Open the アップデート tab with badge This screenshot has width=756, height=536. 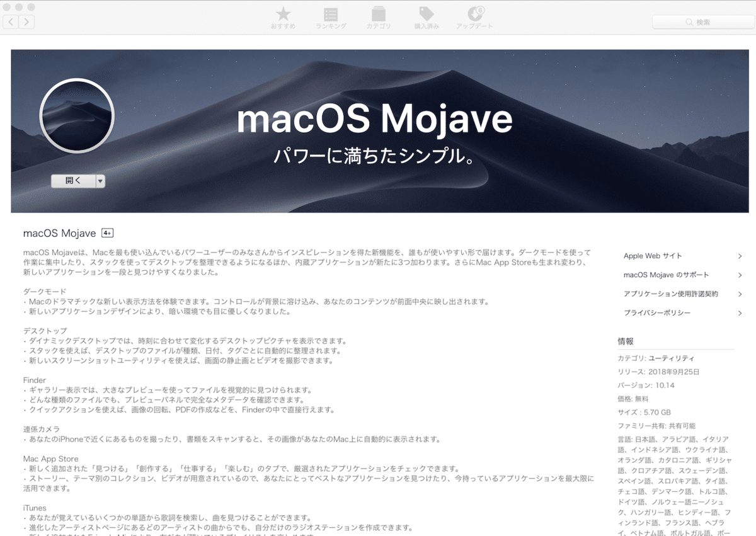476,18
